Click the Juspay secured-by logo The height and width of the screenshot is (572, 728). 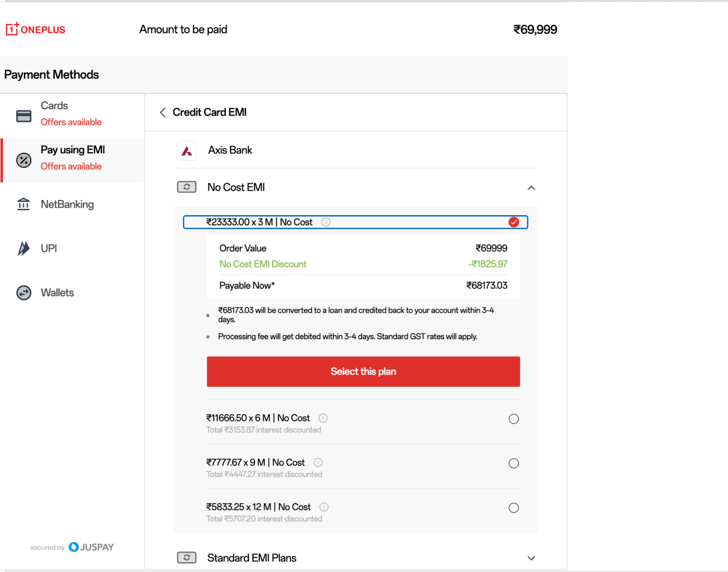point(91,547)
